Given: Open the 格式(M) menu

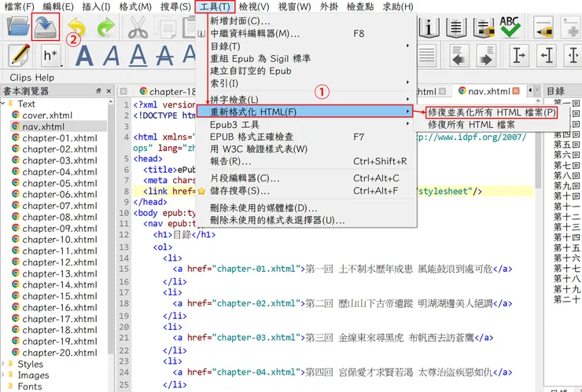Looking at the screenshot, I should click(x=135, y=6).
